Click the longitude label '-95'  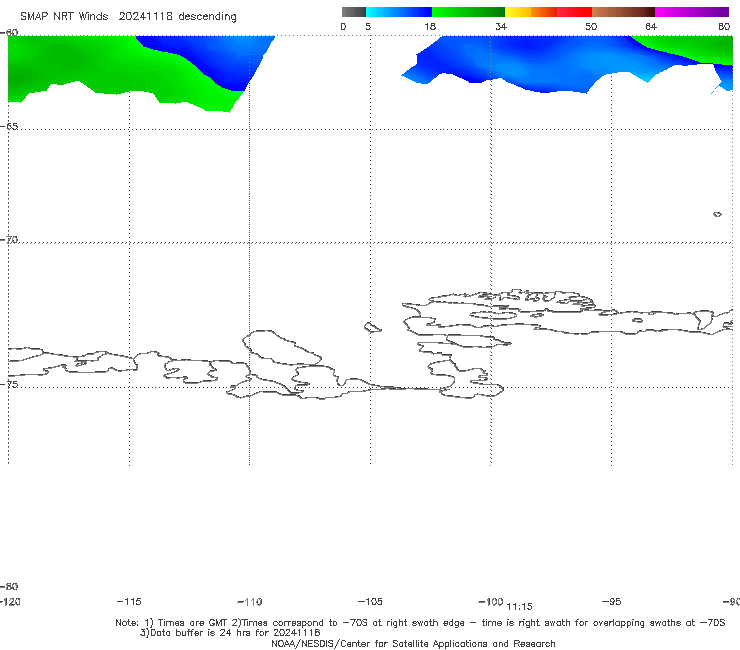pos(611,601)
